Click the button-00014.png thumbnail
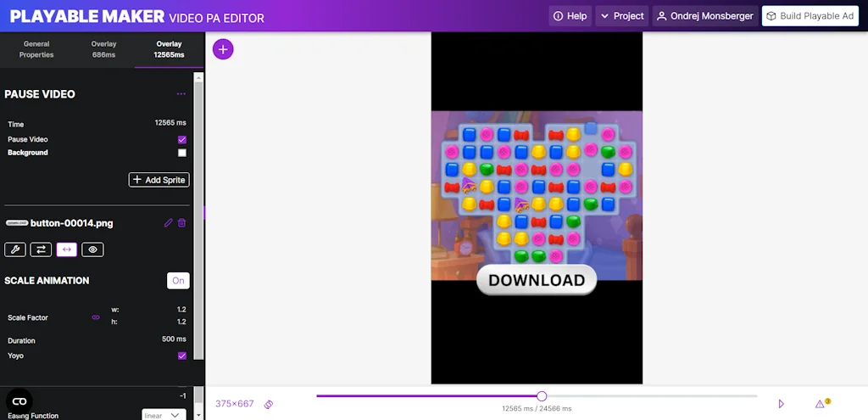The width and height of the screenshot is (868, 420). coord(17,223)
